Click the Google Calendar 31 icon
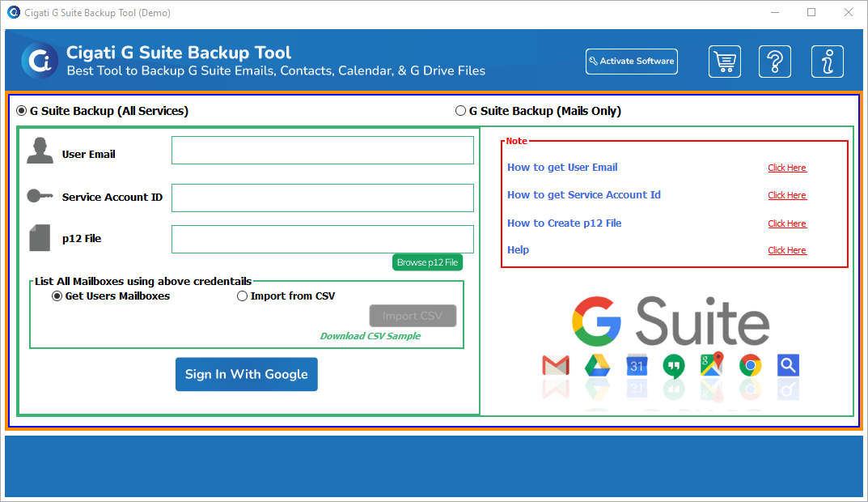 click(637, 365)
